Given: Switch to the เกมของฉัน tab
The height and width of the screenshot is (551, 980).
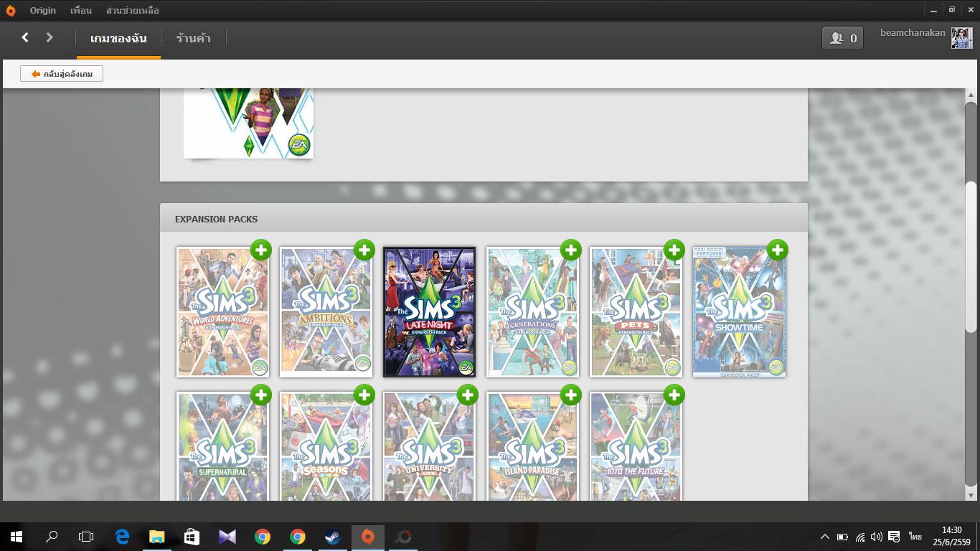Looking at the screenshot, I should 118,39.
